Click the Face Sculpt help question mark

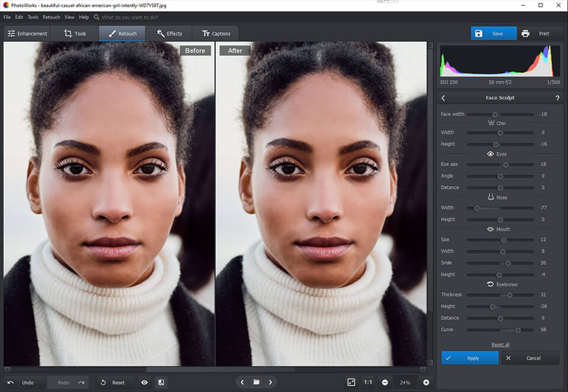[x=557, y=98]
